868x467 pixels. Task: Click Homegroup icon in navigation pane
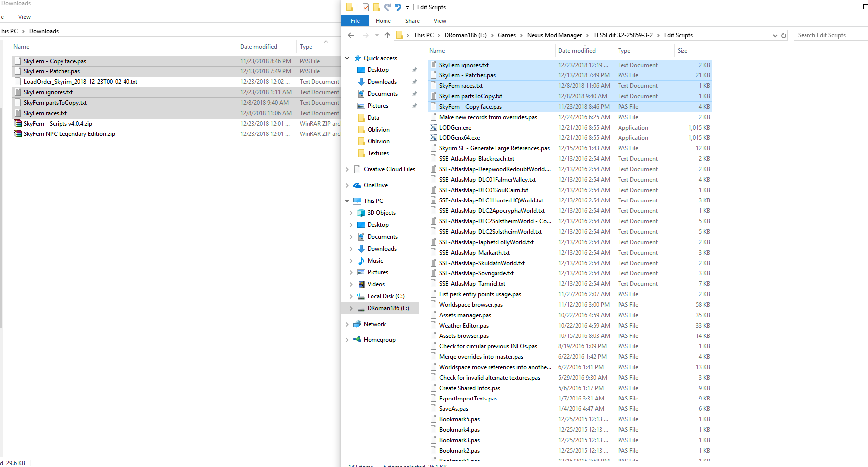tap(357, 340)
